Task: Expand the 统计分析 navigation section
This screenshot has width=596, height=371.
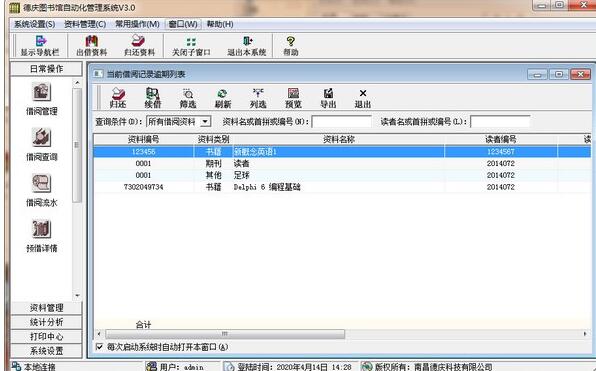Action: tap(46, 322)
